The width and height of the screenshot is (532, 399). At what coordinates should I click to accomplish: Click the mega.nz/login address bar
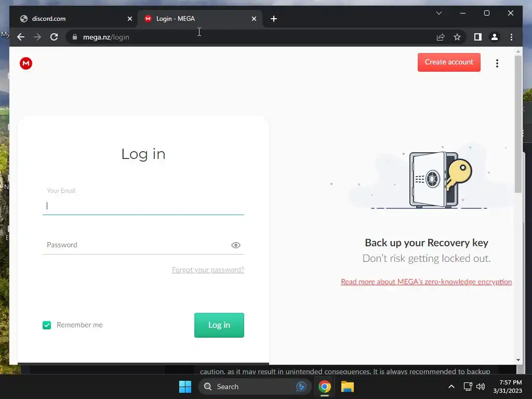pos(251,37)
